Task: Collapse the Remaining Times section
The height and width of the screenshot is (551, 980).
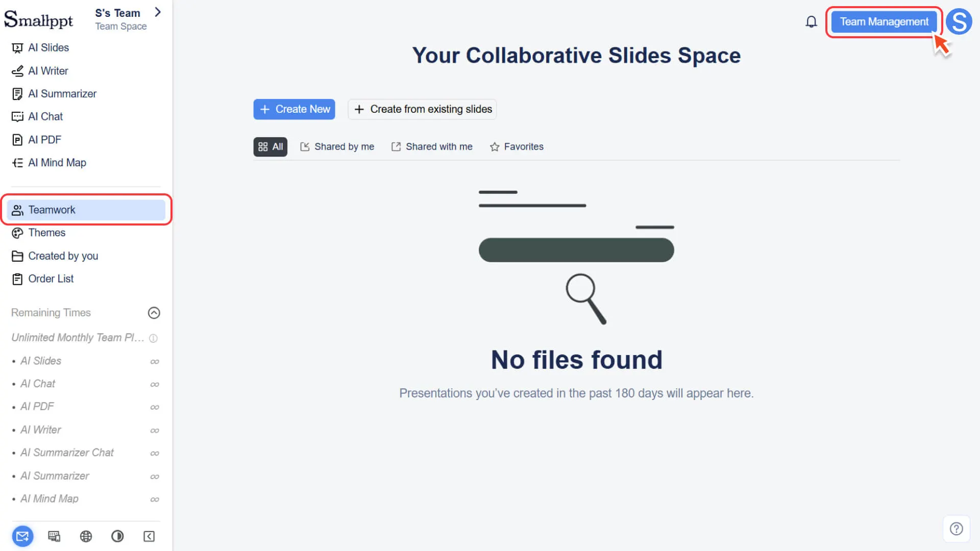Action: [154, 313]
